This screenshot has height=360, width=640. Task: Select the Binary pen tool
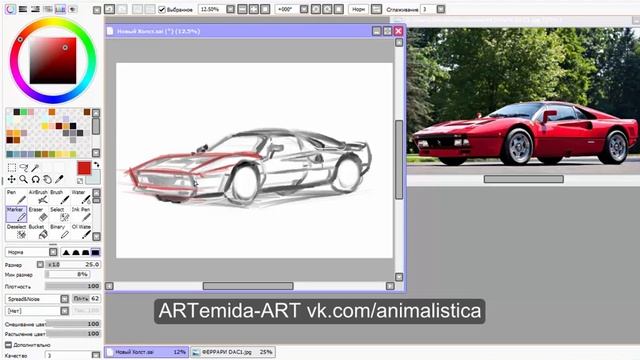59,231
